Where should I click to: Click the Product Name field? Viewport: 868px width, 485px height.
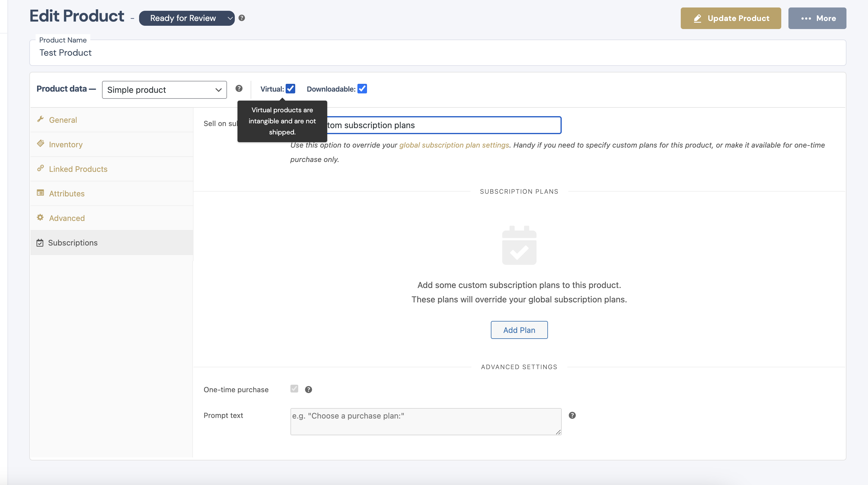coord(437,53)
